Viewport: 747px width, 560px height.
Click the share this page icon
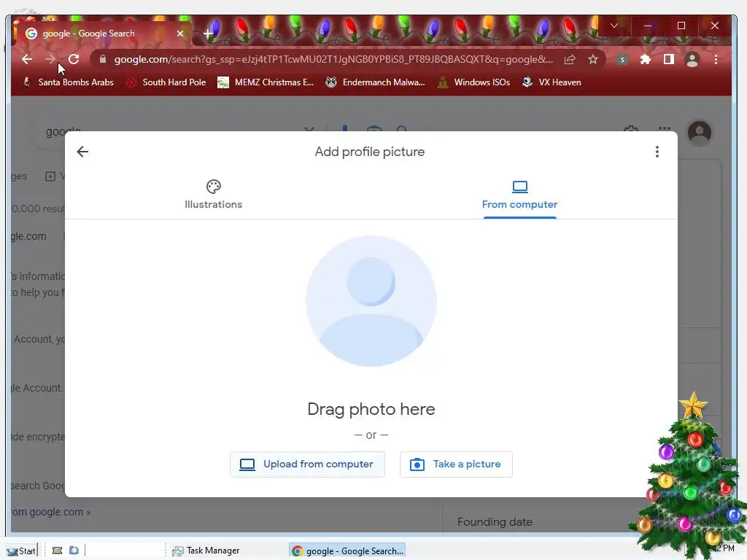click(570, 59)
